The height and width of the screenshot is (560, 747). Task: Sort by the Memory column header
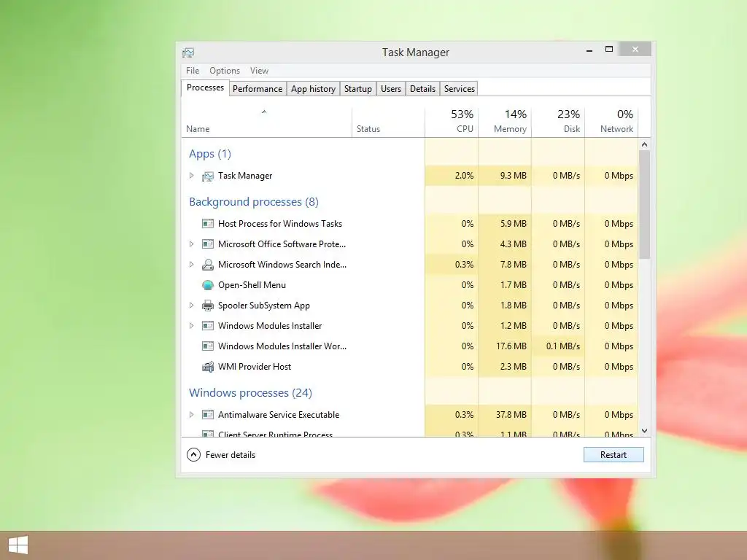(x=505, y=122)
